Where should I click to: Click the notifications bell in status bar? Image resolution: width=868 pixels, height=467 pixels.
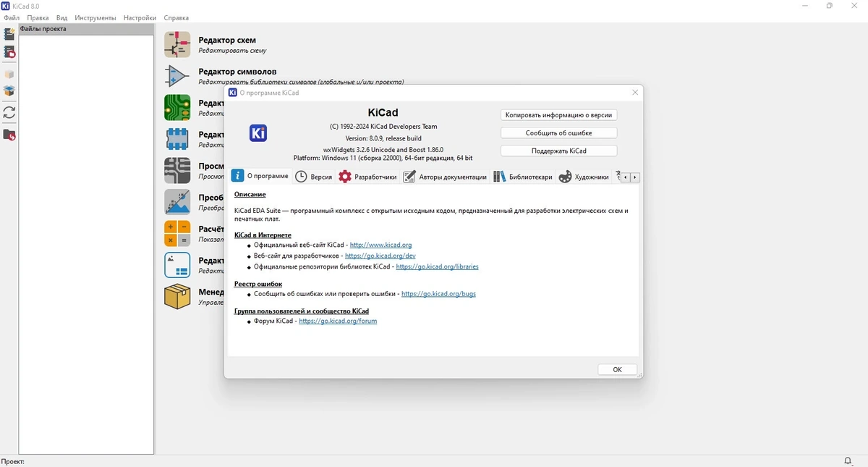[x=848, y=461]
